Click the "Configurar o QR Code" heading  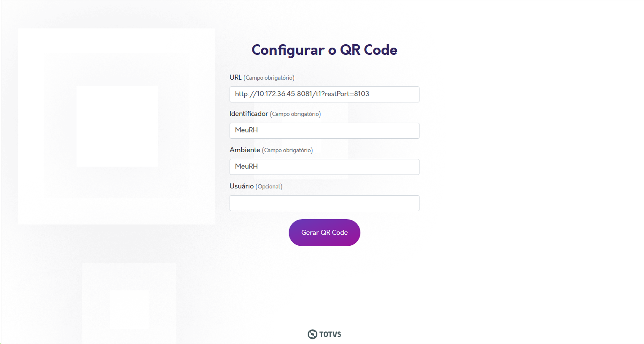point(324,50)
